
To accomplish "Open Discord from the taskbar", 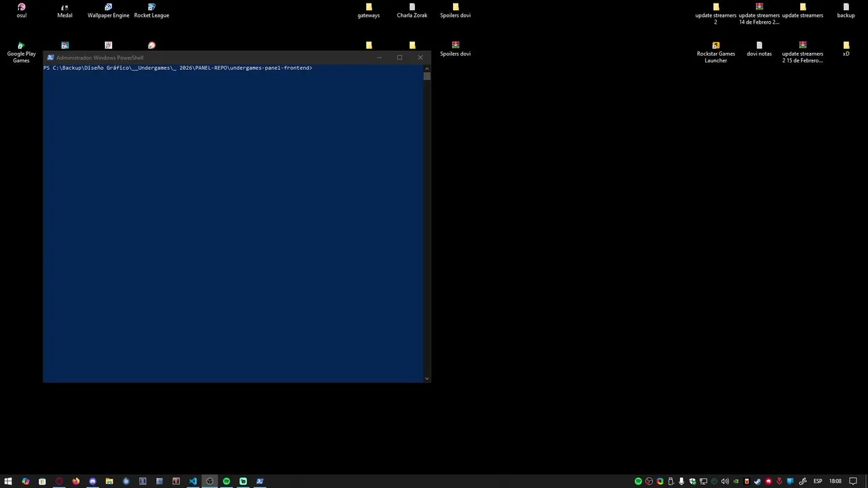I will [93, 481].
